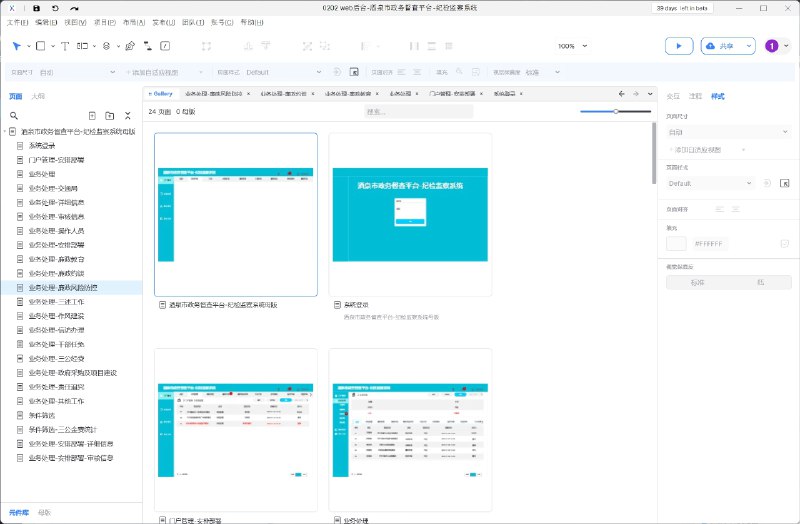Click the beta days remaining notice
The height and width of the screenshot is (524, 800).
pos(682,8)
